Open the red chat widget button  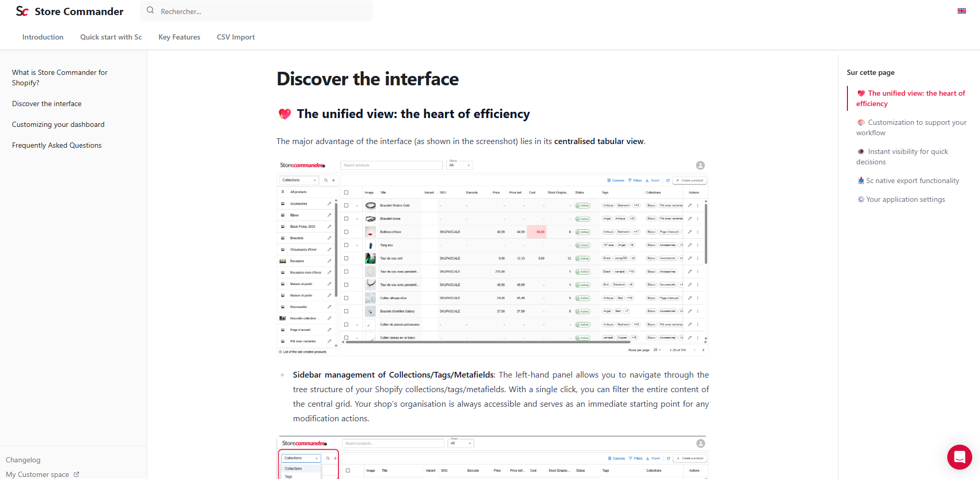[959, 457]
